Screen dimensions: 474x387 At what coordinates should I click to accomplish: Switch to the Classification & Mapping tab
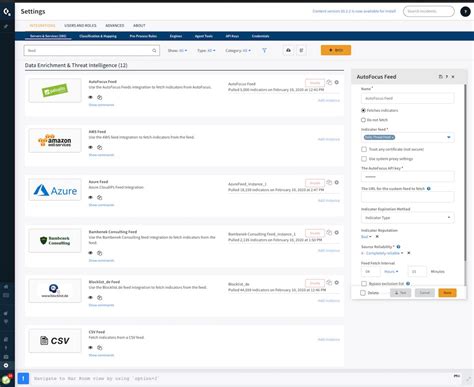coord(98,36)
